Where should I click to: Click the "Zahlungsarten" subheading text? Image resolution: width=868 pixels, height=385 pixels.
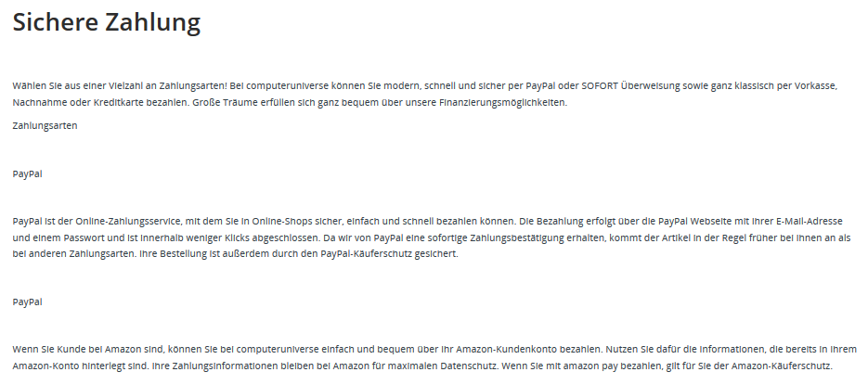coord(45,125)
